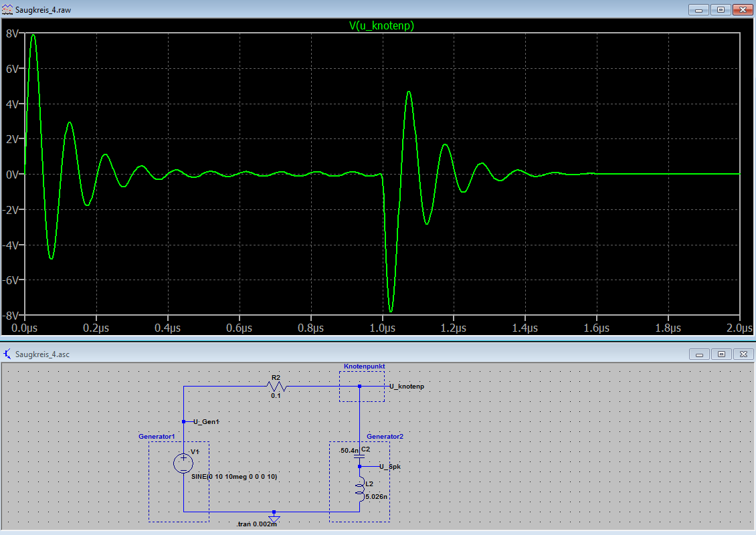Viewport: 756px width, 535px height.
Task: Click the 8V label on vertical axis
Action: click(11, 33)
